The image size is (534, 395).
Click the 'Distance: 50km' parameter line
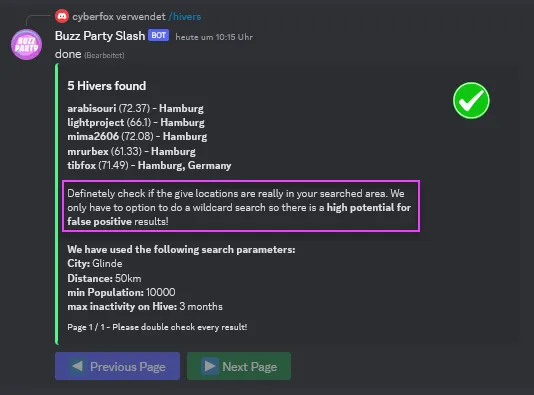click(104, 278)
